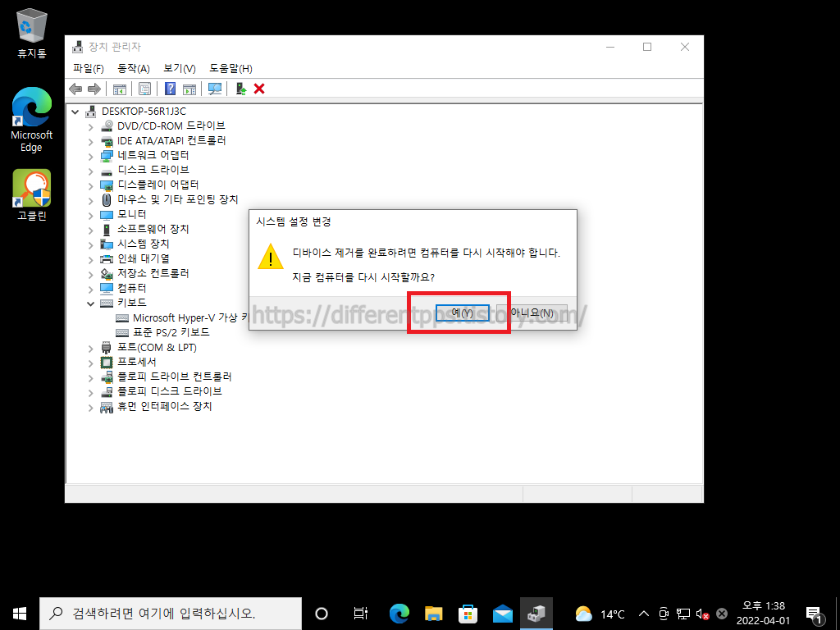Select the 프로세서 chip icon
Image resolution: width=840 pixels, height=630 pixels.
pos(107,362)
